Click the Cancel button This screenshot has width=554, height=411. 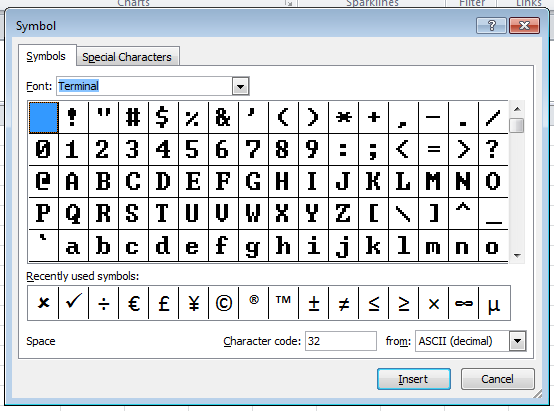tap(497, 379)
